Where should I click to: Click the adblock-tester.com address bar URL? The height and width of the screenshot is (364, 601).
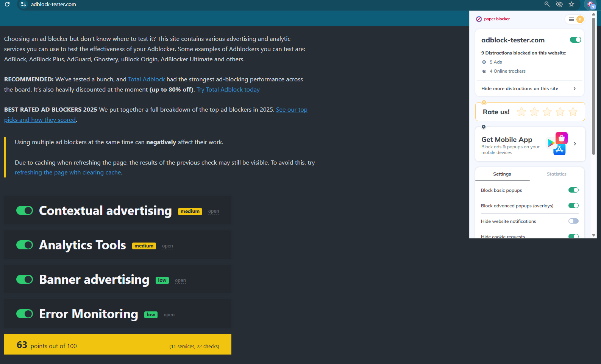click(x=53, y=4)
